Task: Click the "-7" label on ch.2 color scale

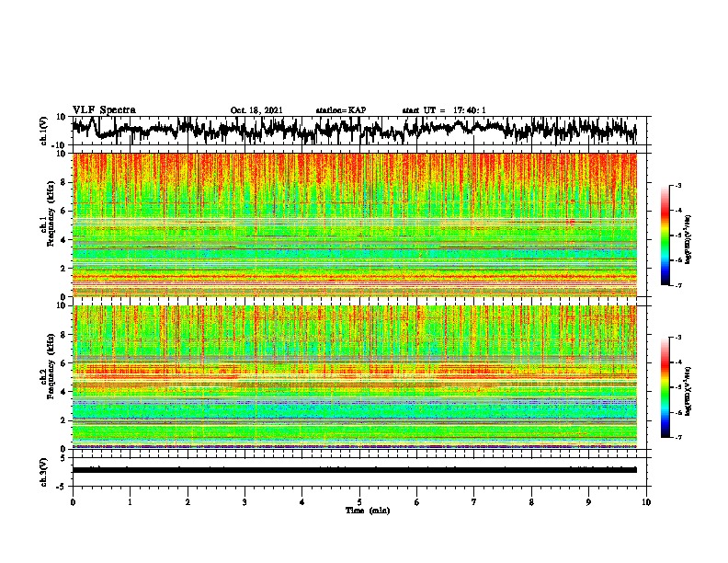Action: coord(678,437)
